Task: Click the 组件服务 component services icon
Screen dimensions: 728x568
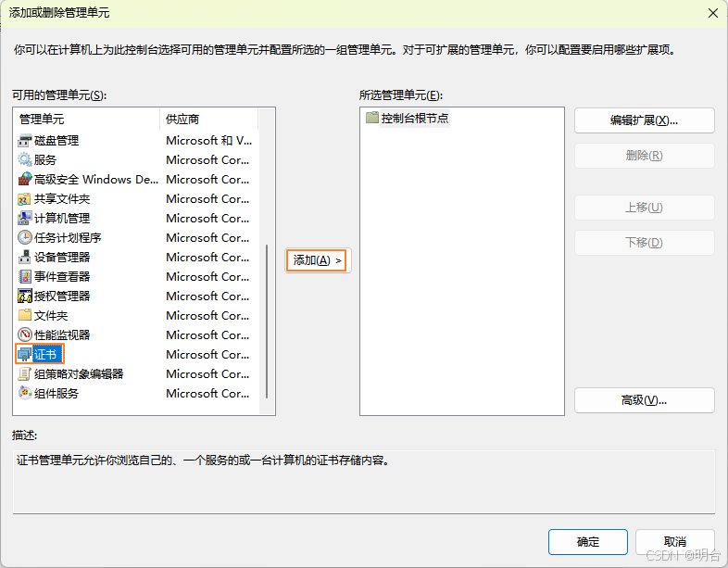Action: (25, 394)
